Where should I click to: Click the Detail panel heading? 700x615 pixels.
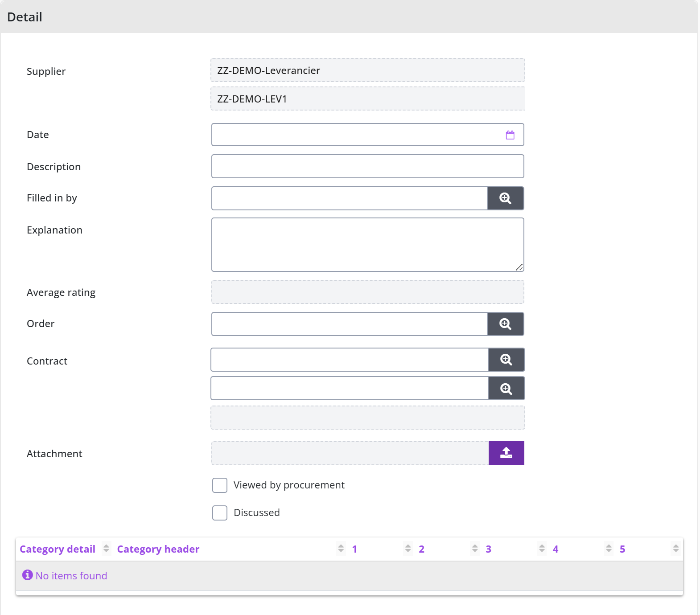pos(25,17)
